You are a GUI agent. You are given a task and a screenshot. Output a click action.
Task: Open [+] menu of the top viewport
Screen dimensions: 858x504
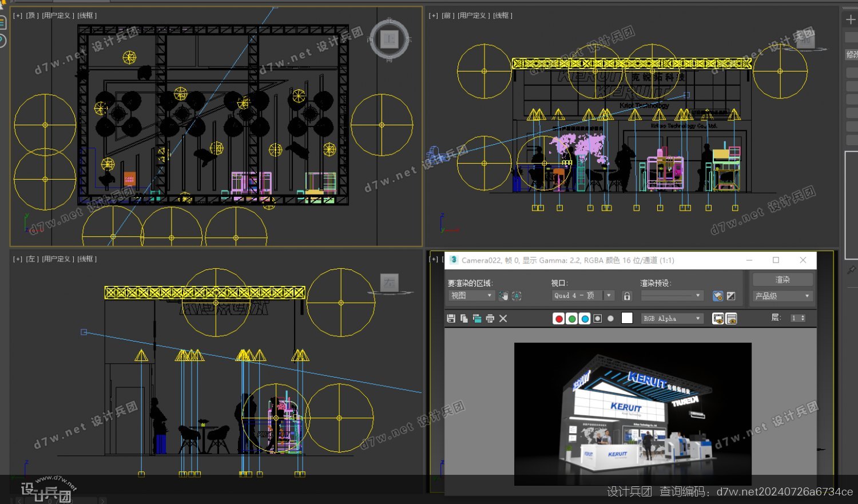point(18,15)
